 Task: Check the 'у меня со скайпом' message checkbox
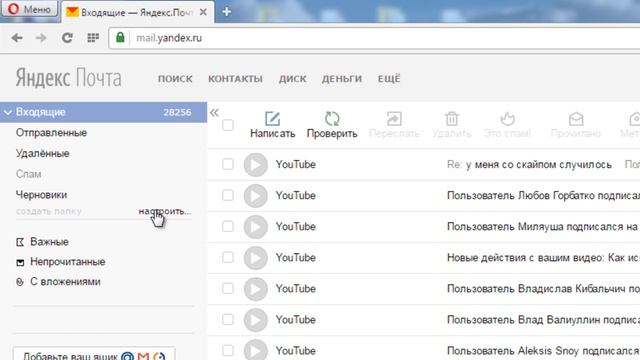pos(228,164)
